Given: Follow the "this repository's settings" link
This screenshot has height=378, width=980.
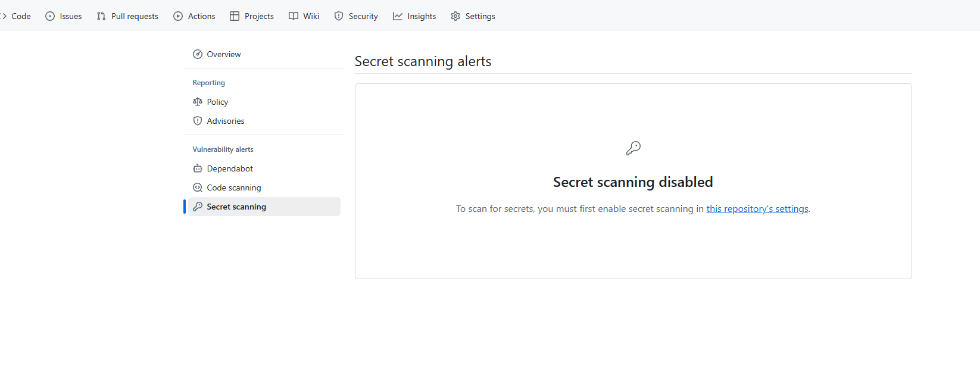Looking at the screenshot, I should pos(757,209).
